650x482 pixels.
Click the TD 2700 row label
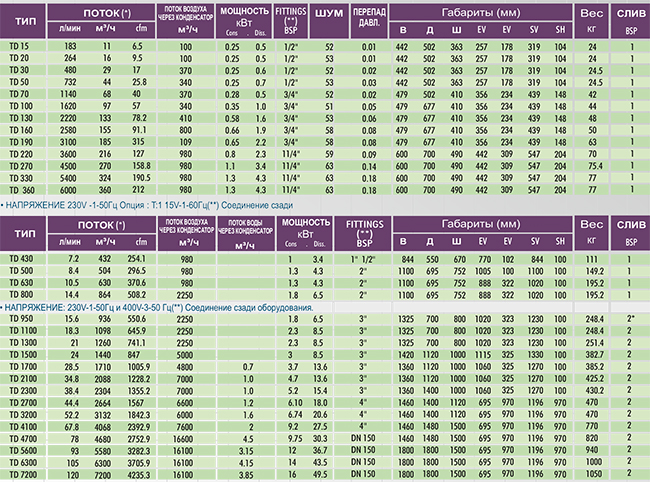(21, 400)
